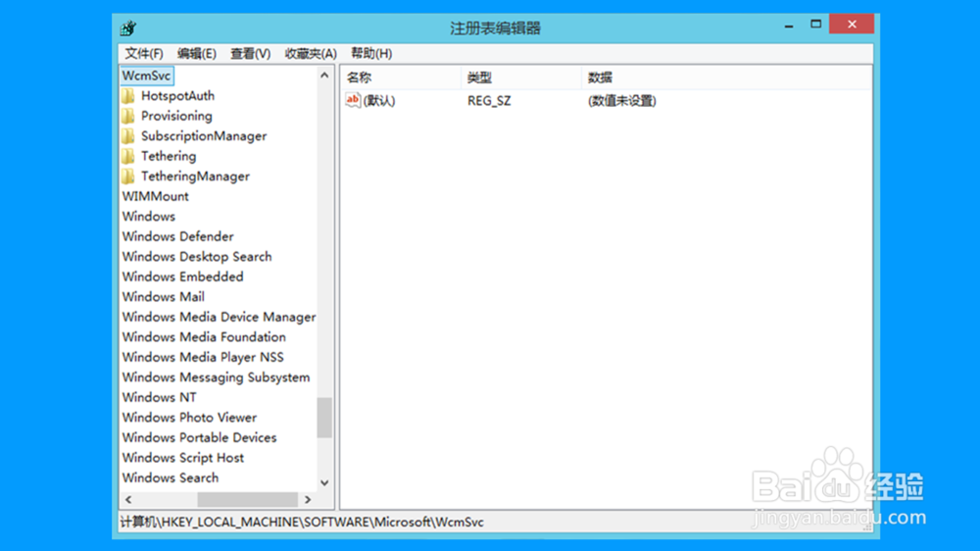Click the tree scroll left arrow
Screen dimensions: 980x551
tap(128, 499)
